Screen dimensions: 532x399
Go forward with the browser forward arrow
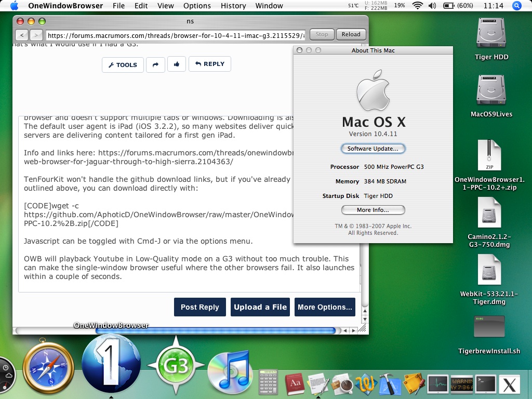tap(36, 35)
